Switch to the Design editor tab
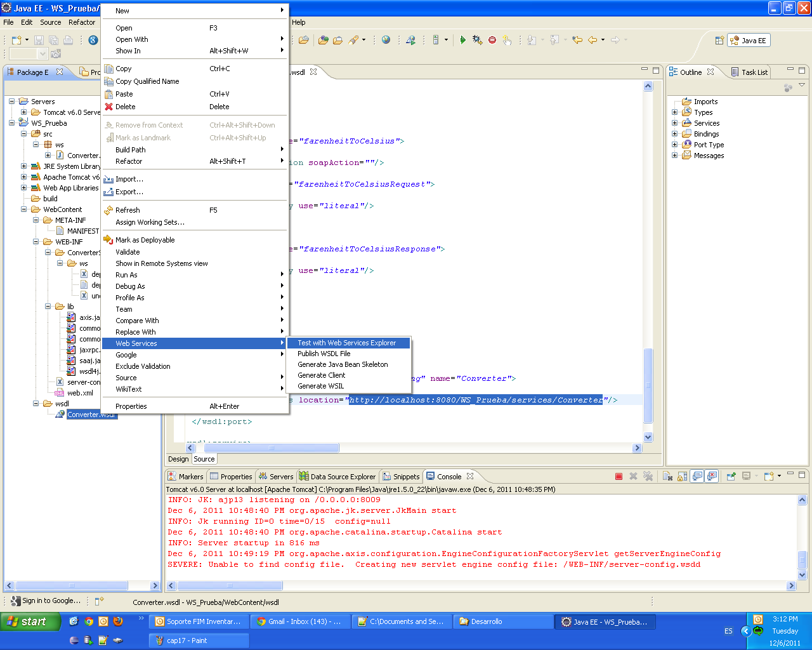The height and width of the screenshot is (650, 812). tap(178, 459)
